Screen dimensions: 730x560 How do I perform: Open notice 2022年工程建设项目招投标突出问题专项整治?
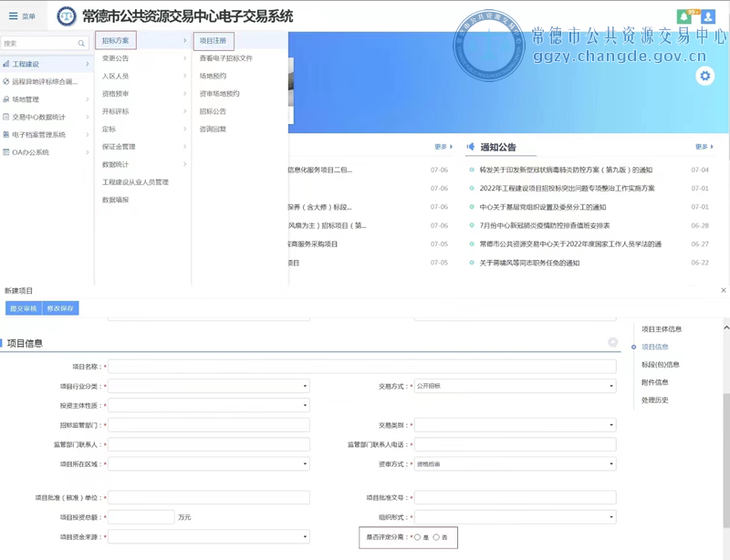pos(567,188)
